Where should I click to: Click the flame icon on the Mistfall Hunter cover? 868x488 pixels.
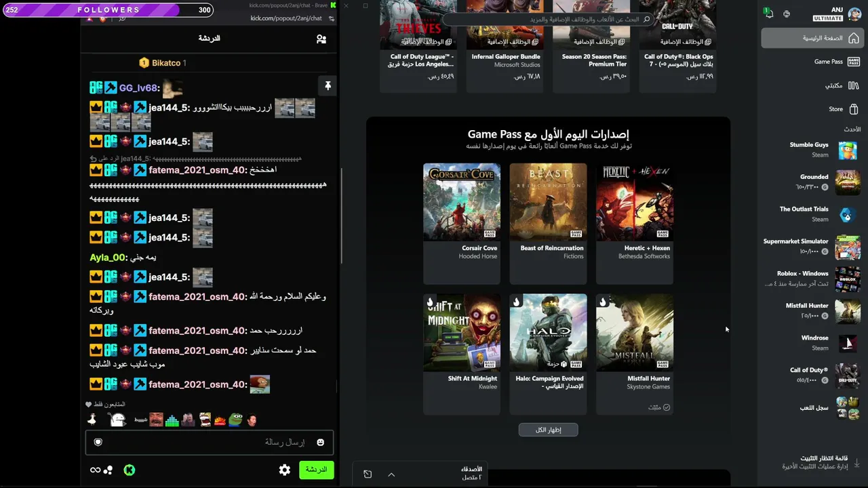click(x=603, y=301)
